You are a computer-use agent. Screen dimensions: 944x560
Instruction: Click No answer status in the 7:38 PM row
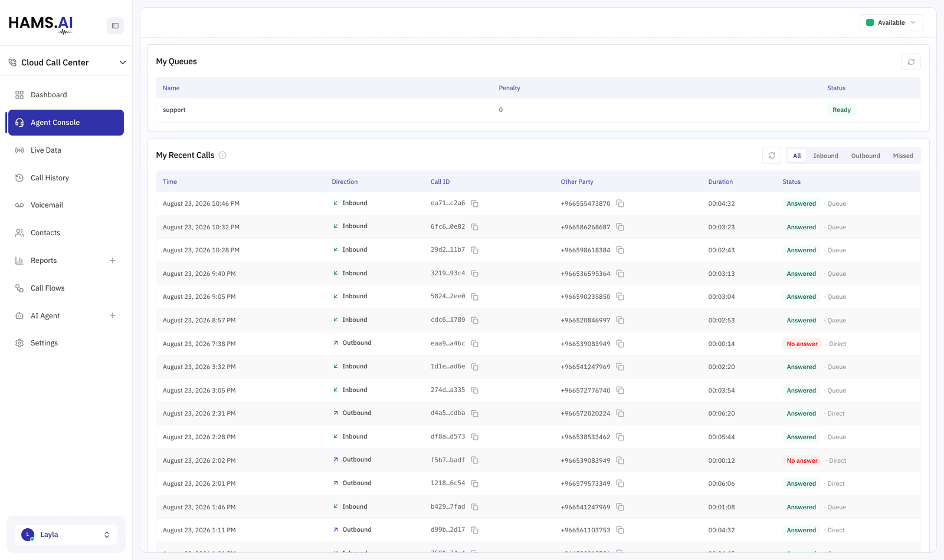point(802,344)
